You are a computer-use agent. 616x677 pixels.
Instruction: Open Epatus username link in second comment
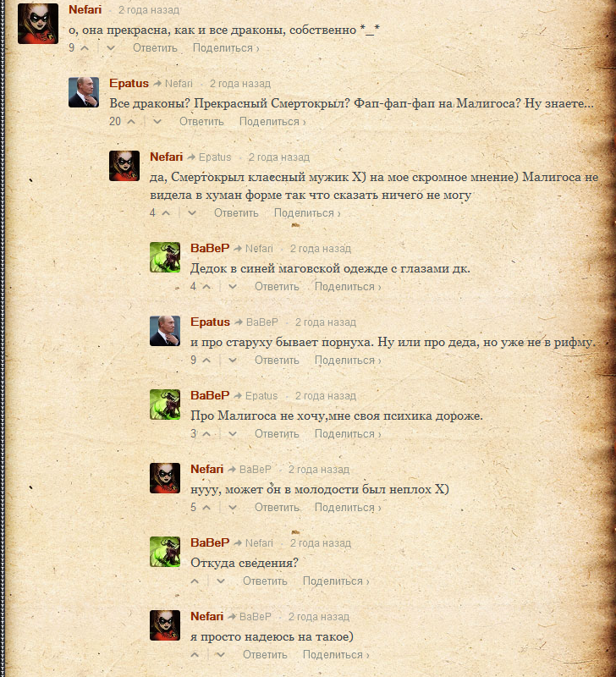(x=129, y=83)
